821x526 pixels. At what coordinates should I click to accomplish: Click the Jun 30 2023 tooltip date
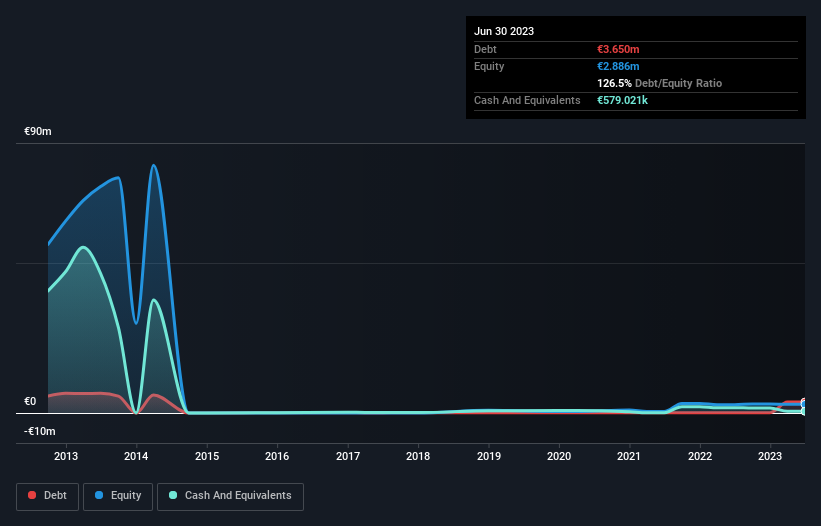click(x=504, y=31)
